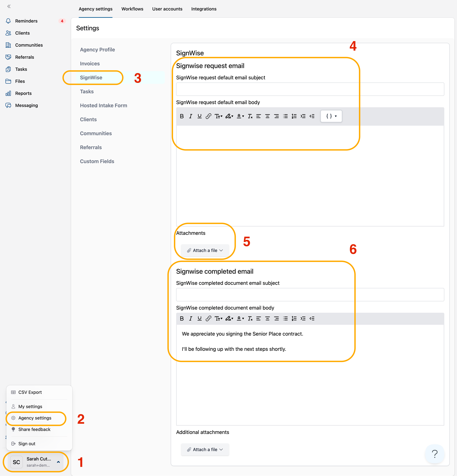Apply numbered list in request email toolbar
This screenshot has width=457, height=476.
[294, 116]
